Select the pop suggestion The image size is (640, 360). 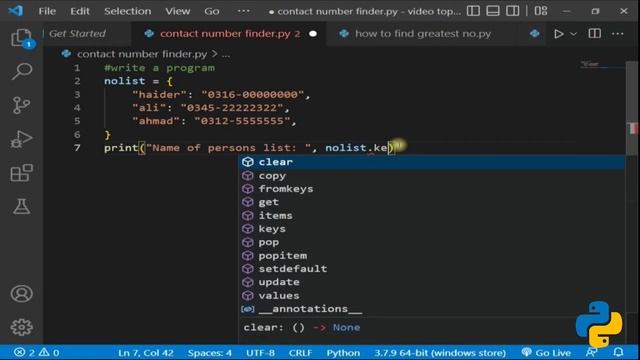coord(432,242)
